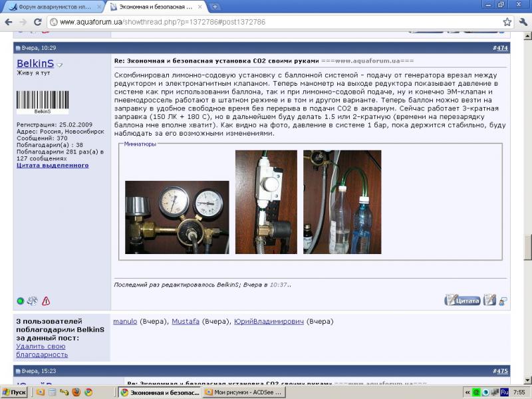Launch Chrome from quick launch bar
Image resolution: width=532 pixels, height=399 pixels.
[x=88, y=392]
